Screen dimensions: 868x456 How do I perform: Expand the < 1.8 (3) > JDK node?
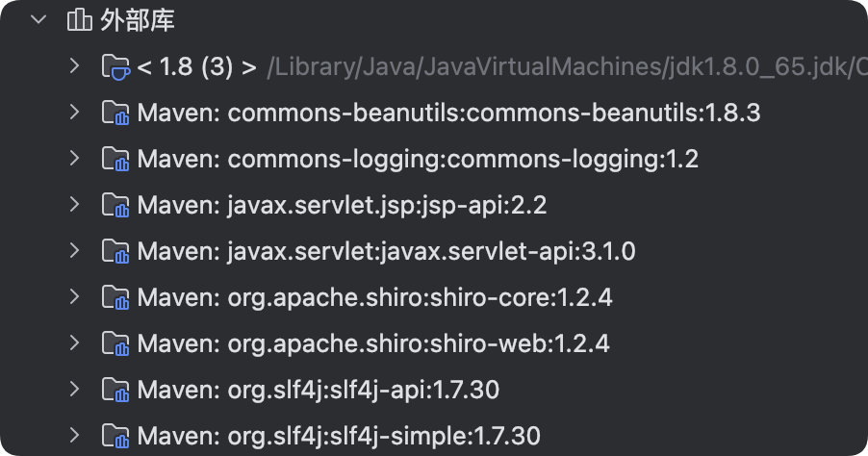coord(74,66)
